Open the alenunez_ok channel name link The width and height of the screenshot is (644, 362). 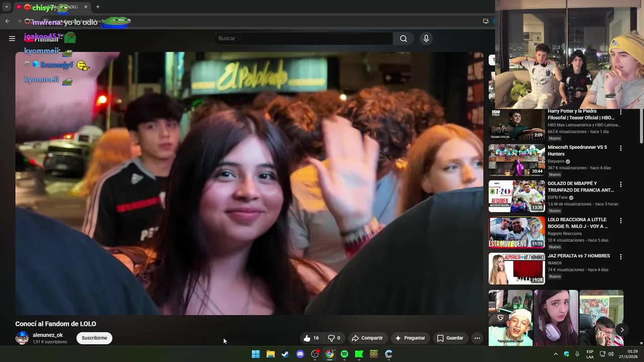click(48, 335)
